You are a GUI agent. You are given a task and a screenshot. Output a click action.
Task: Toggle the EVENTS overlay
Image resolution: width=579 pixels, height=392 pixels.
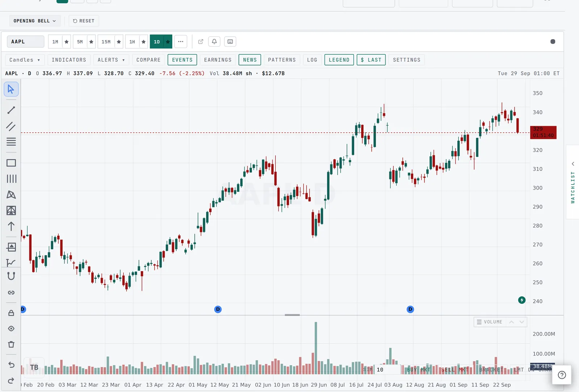182,60
